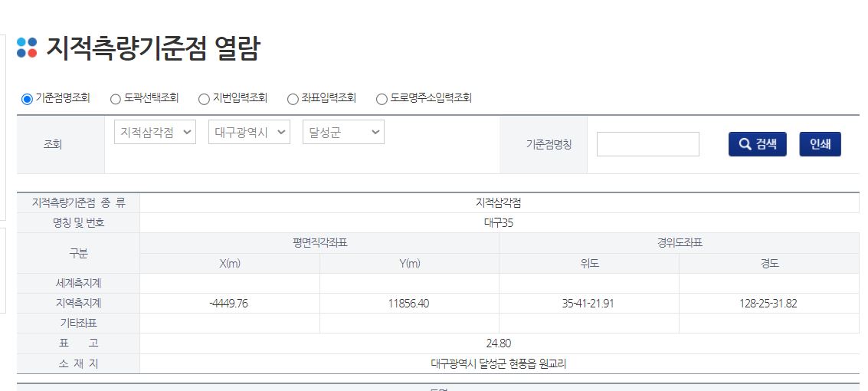Click the elevation value 24.80
Screen dimensions: 868x391
[499, 343]
